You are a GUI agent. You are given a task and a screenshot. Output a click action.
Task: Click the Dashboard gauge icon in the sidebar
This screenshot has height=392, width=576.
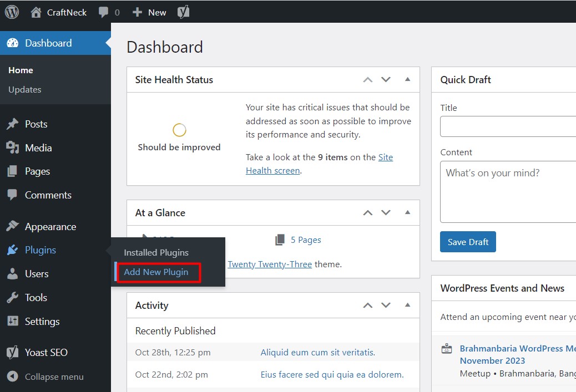click(13, 43)
